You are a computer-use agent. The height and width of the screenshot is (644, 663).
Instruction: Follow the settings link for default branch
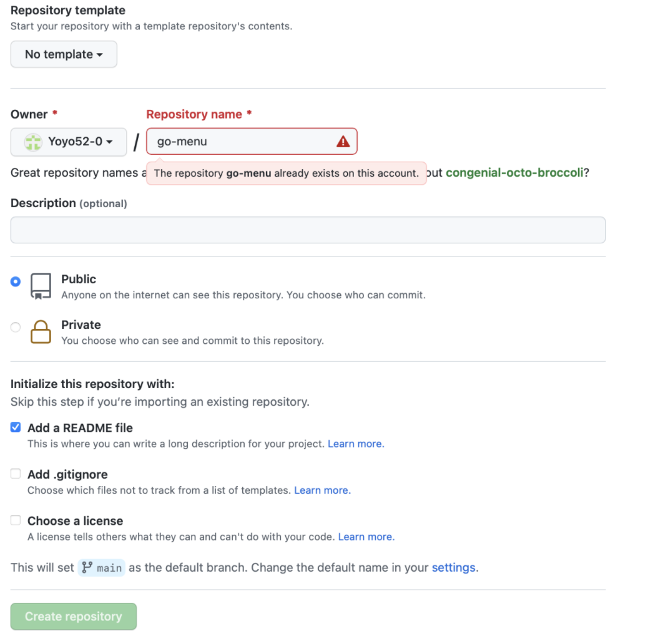[x=454, y=567]
